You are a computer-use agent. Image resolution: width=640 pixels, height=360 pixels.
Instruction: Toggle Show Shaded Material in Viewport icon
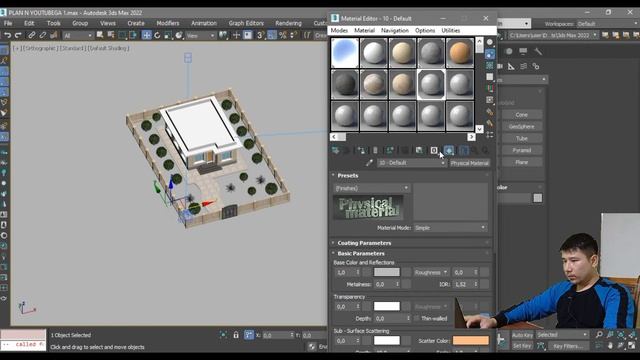point(449,151)
